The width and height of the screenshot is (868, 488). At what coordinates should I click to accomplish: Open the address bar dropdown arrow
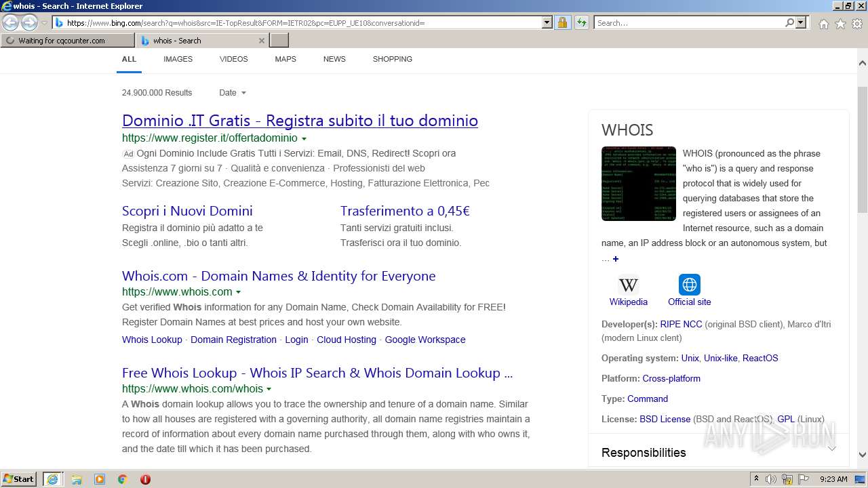click(x=547, y=22)
